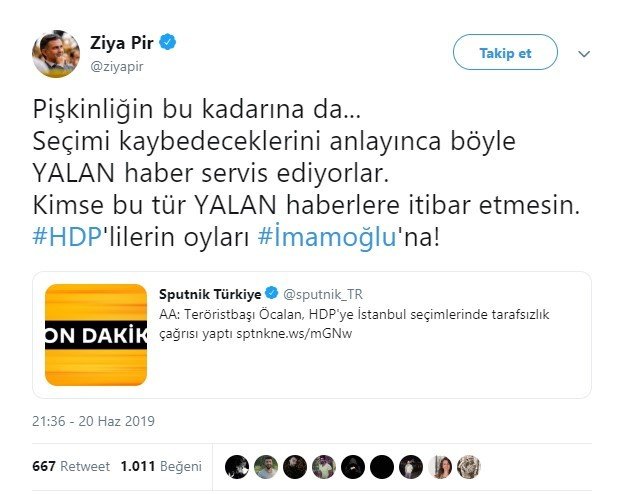Open the last liker's avatar

pos(469,467)
